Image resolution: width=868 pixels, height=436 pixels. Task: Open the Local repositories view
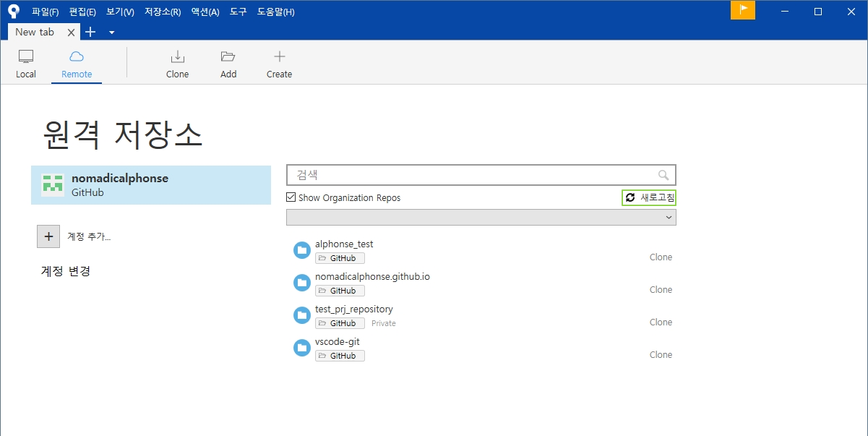(26, 64)
